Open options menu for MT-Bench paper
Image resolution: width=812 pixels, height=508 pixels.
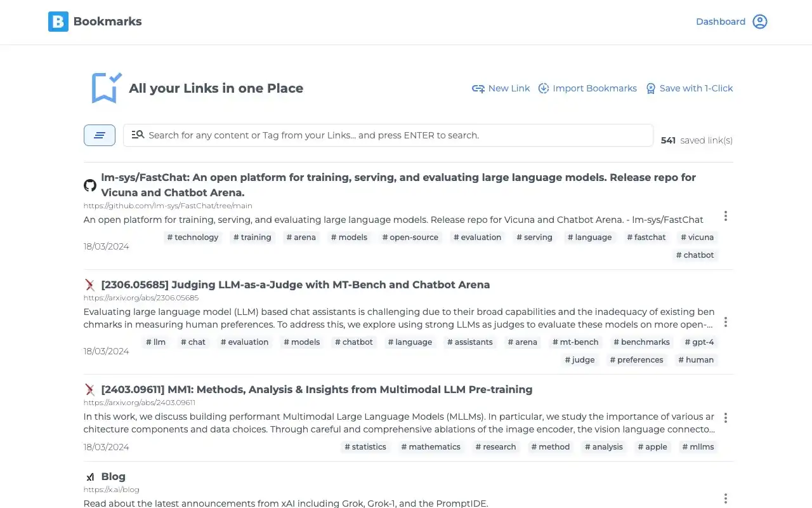[x=726, y=322]
